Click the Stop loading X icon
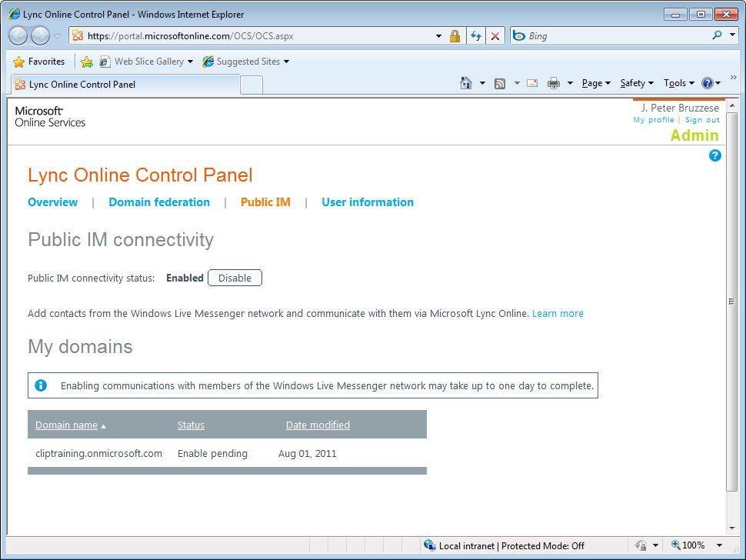The image size is (746, 560). click(x=495, y=36)
